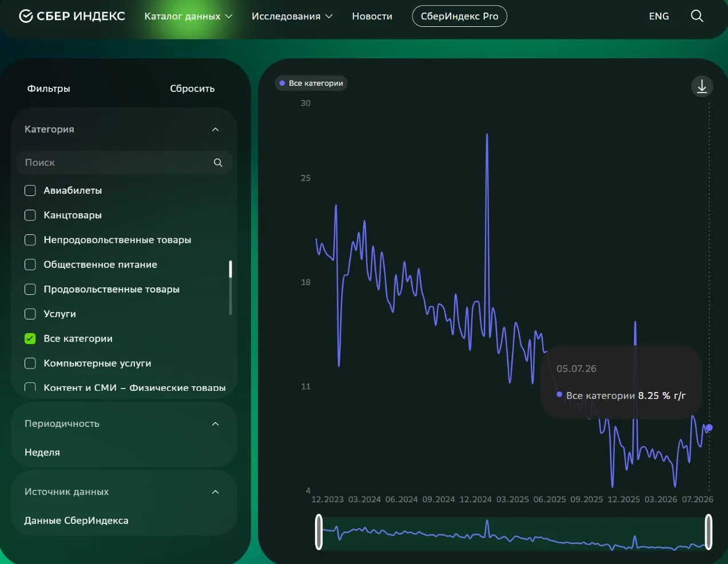Image resolution: width=728 pixels, height=564 pixels.
Task: Reset filters with Сбросить
Action: click(192, 89)
